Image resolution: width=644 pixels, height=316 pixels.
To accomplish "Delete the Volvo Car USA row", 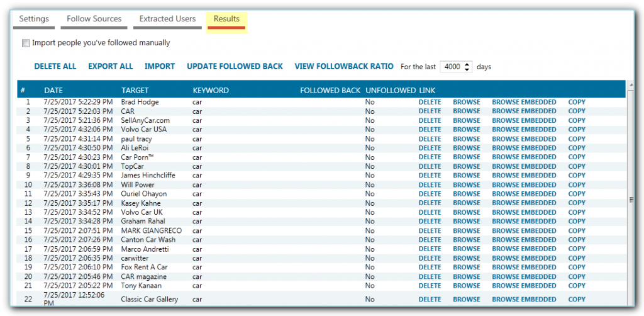I will [430, 130].
